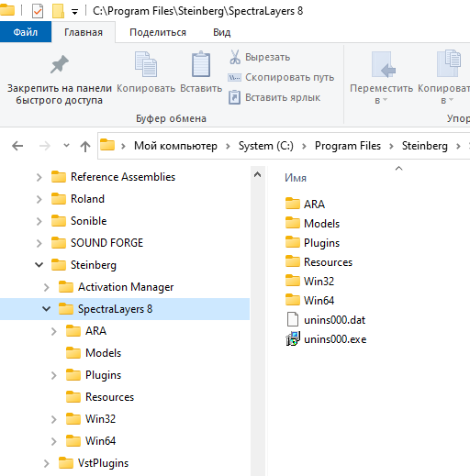Image resolution: width=470 pixels, height=476 pixels.
Task: Click System (C:) in the address bar
Action: coord(266,146)
